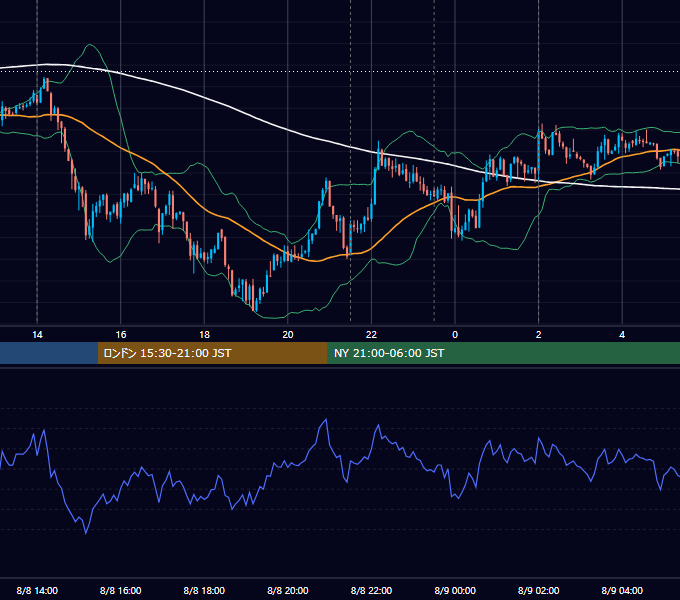This screenshot has height=600, width=680.
Task: Click the '2' hour label on price chart axis
Action: tap(539, 335)
